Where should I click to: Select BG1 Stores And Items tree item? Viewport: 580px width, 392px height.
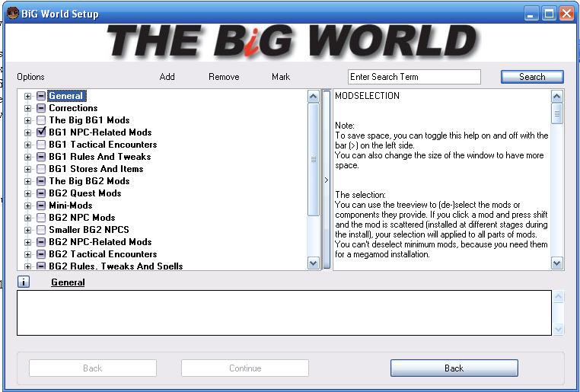pos(96,169)
